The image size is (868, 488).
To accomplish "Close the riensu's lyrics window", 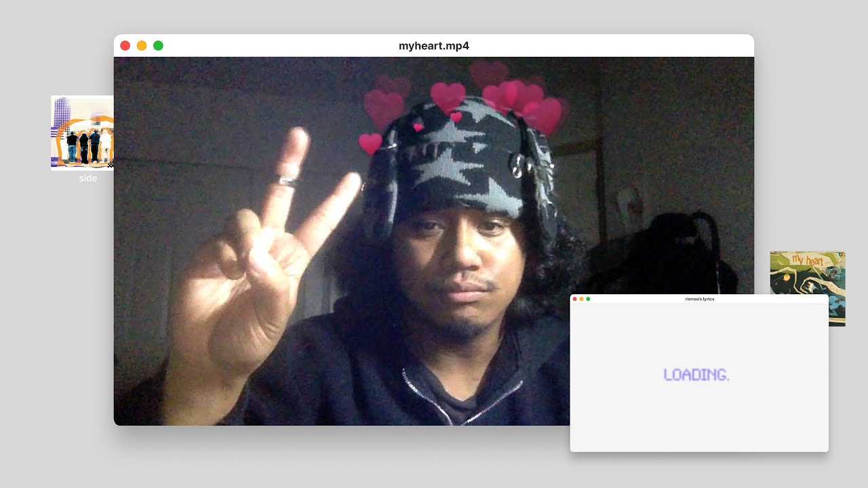I will pyautogui.click(x=574, y=299).
